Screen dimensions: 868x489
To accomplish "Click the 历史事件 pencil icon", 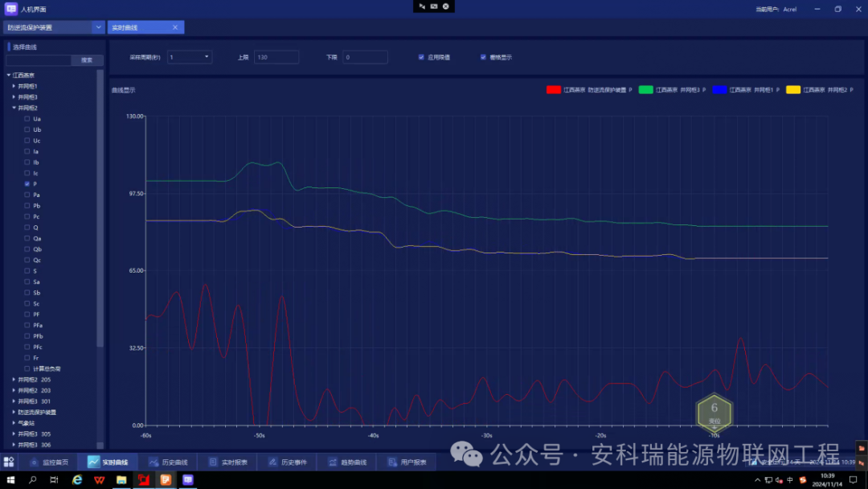I will pyautogui.click(x=272, y=462).
